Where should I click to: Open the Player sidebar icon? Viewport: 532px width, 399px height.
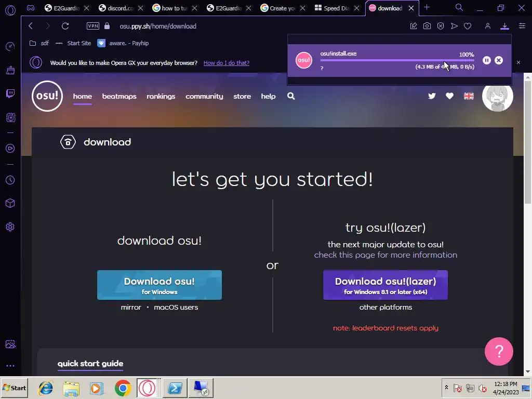click(x=10, y=148)
